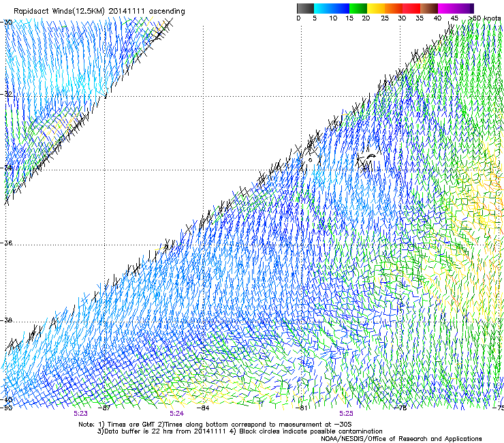Click the orange 25-30 knots legend color
Viewport: 504px width, 443px height.
point(394,8)
